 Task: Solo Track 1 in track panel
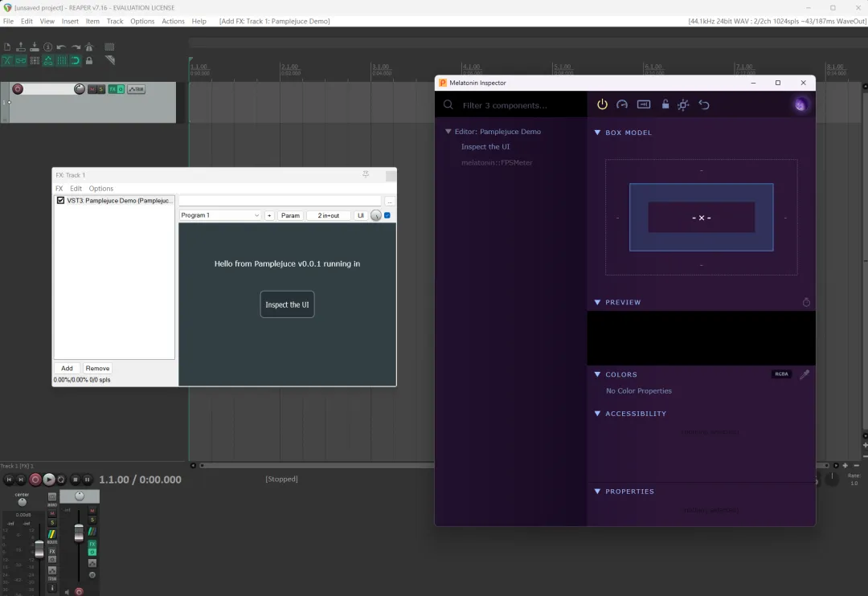100,89
